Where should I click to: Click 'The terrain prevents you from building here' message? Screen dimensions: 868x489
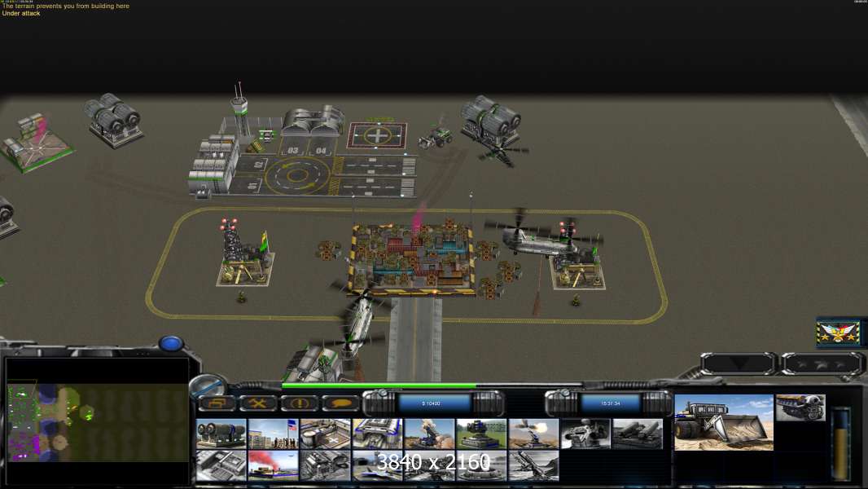point(65,6)
